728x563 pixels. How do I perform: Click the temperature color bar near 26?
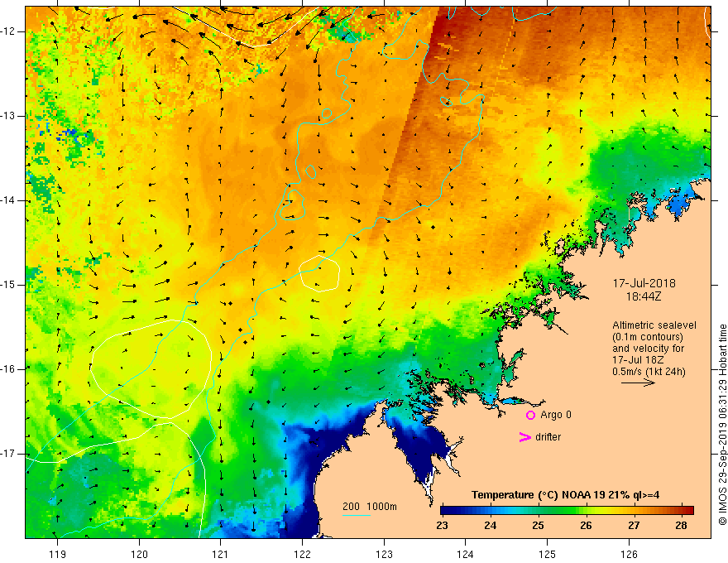click(586, 510)
